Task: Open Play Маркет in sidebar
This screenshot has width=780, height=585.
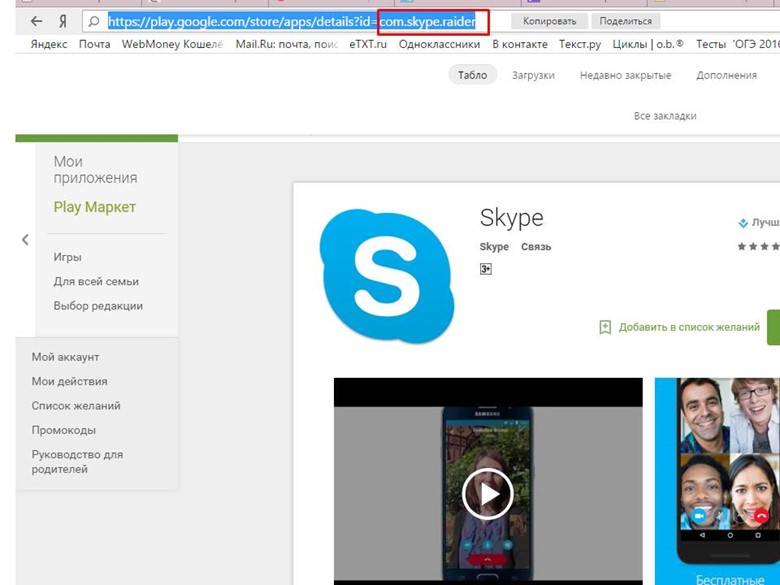Action: point(94,207)
